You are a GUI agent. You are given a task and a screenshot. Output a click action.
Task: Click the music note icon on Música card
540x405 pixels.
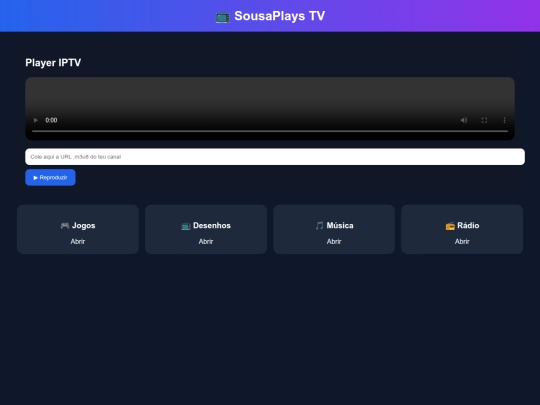click(319, 226)
